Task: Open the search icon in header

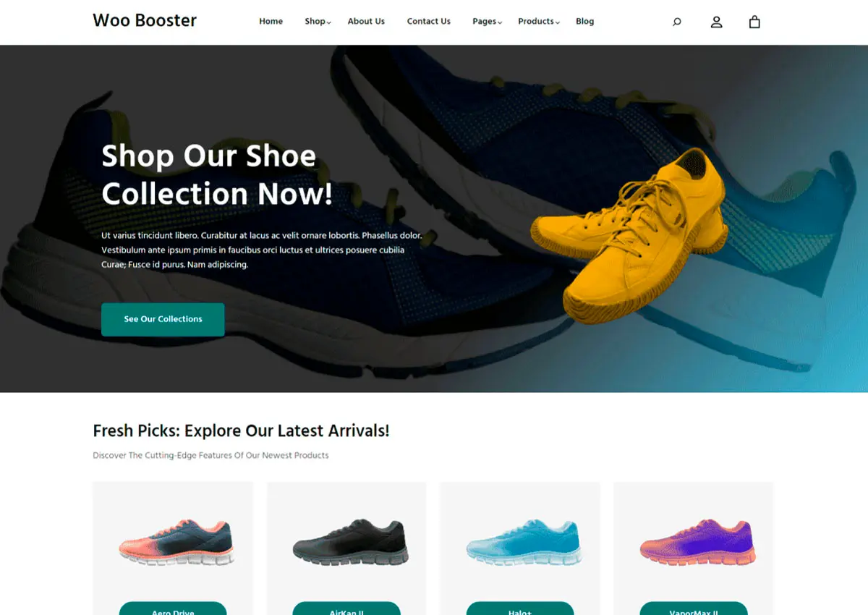Action: [x=677, y=22]
